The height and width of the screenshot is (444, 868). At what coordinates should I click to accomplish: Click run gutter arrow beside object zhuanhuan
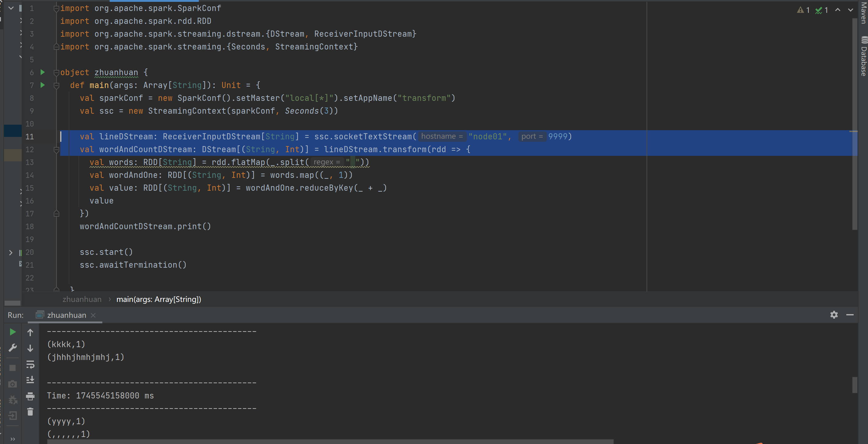click(43, 72)
